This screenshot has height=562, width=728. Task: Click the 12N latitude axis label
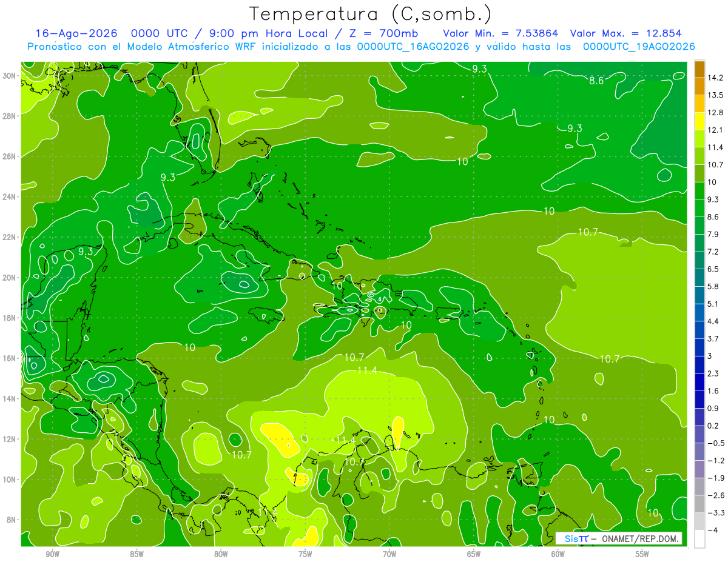[10, 439]
